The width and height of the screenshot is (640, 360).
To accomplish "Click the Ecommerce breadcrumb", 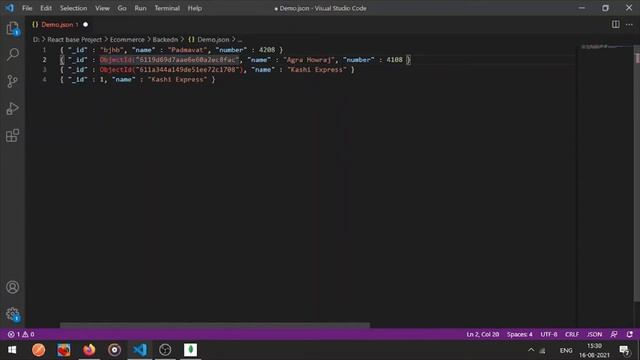I will pos(127,40).
